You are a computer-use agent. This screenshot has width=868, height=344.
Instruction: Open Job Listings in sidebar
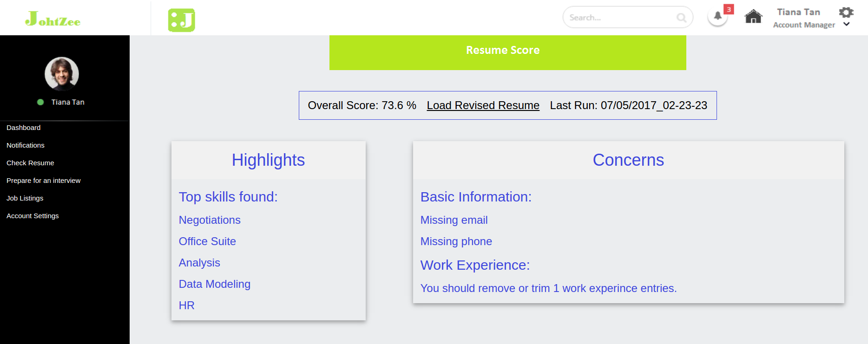coord(25,198)
